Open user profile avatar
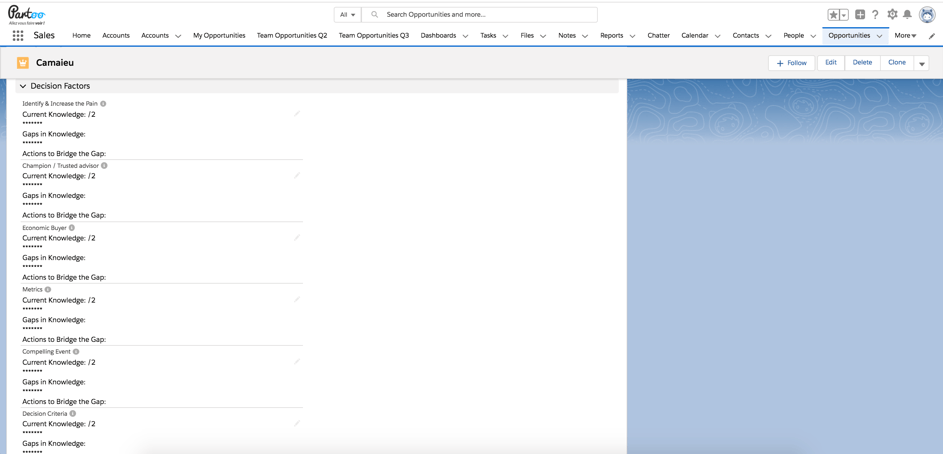 click(927, 15)
